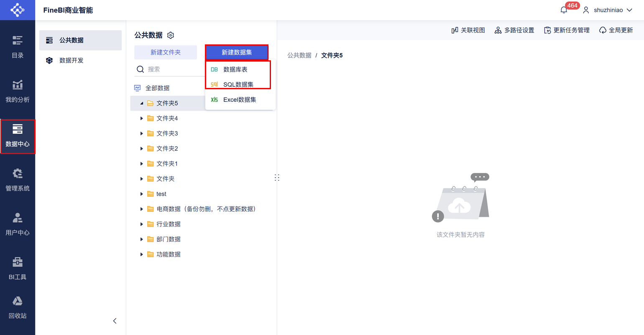Select 公共数据 in the left panel
644x335 pixels.
click(80, 40)
